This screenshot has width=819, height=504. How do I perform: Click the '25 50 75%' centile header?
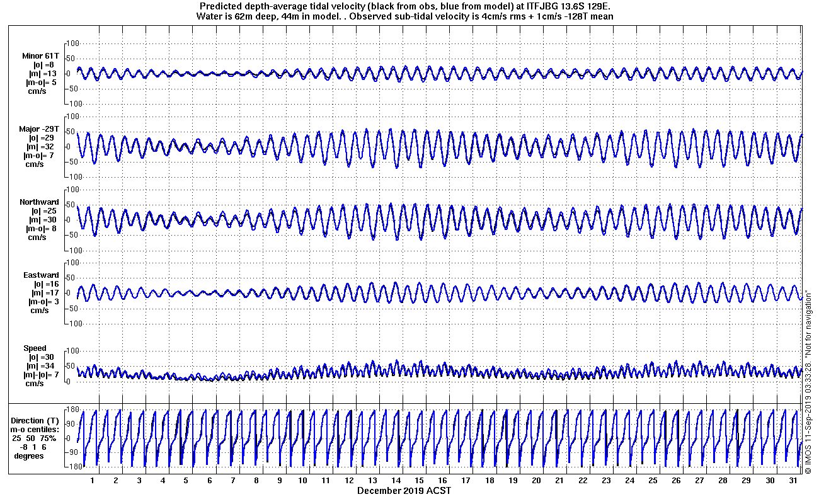point(34,438)
